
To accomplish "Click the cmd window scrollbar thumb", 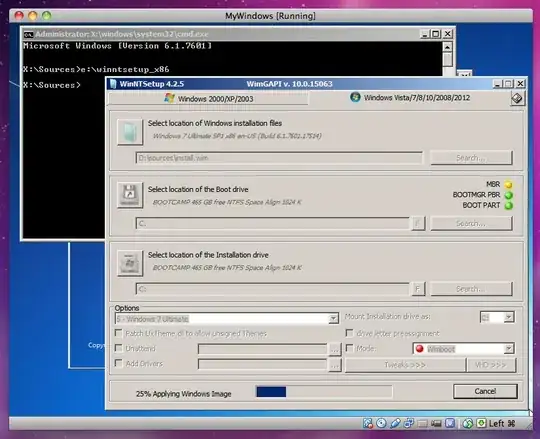I will point(447,60).
